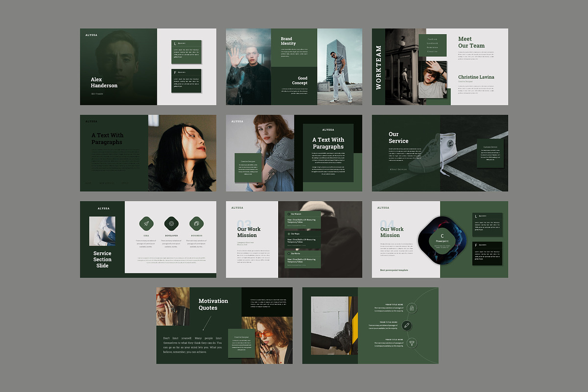Click 'A Text With Paragraphs' beside black-haired woman
This screenshot has height=392, width=588.
coord(107,139)
